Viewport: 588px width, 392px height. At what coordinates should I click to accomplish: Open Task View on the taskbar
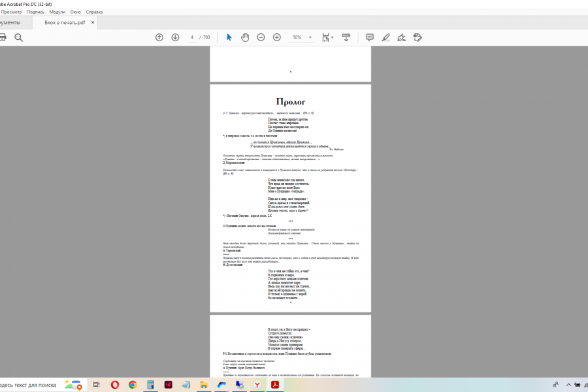[97, 385]
